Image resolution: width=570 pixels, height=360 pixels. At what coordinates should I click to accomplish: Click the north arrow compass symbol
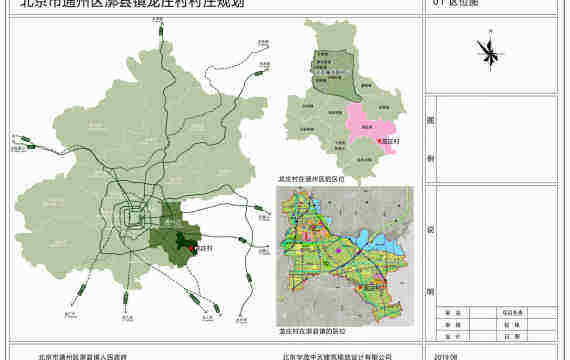490,52
